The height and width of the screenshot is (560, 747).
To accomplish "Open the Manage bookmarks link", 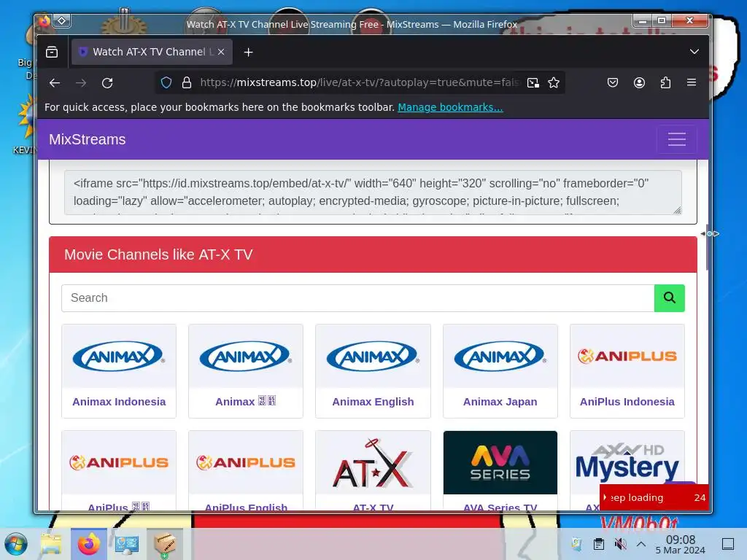I will (450, 107).
